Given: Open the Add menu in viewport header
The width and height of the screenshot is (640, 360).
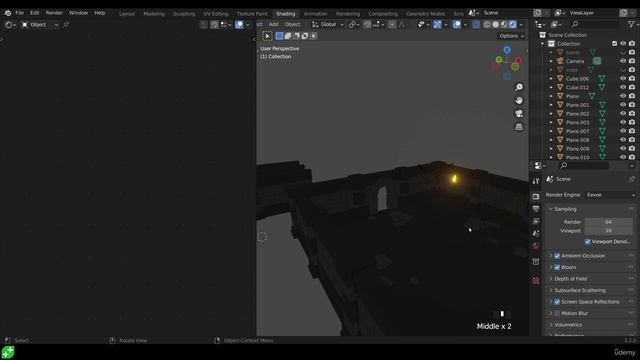Looking at the screenshot, I should pos(273,24).
